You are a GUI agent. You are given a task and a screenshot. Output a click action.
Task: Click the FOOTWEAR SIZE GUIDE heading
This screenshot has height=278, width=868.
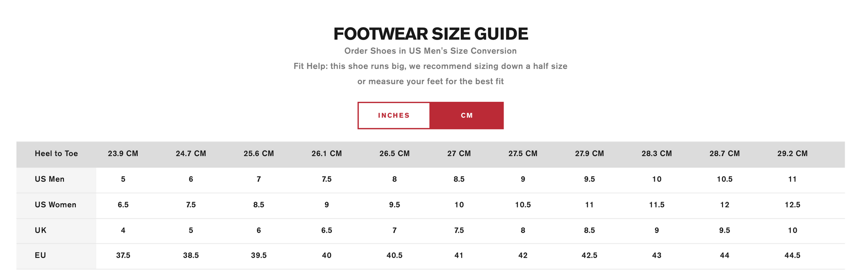(x=431, y=34)
